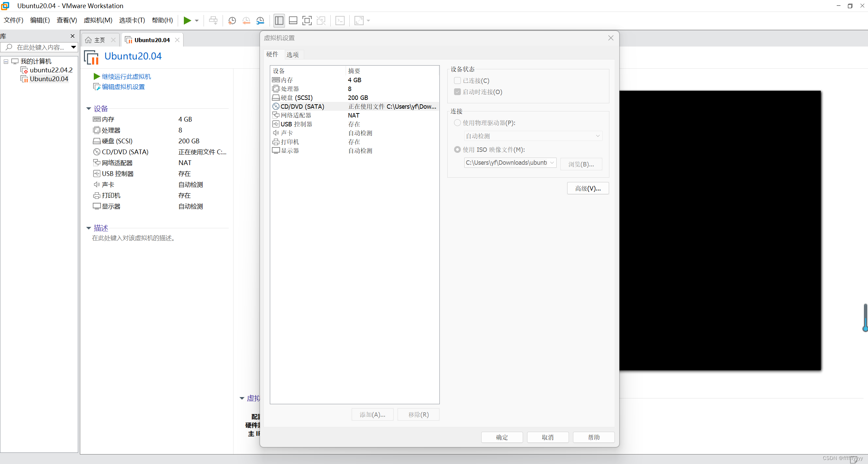Screen dimensions: 868x464
Task: Open the snapshot manager icon
Action: coord(260,21)
